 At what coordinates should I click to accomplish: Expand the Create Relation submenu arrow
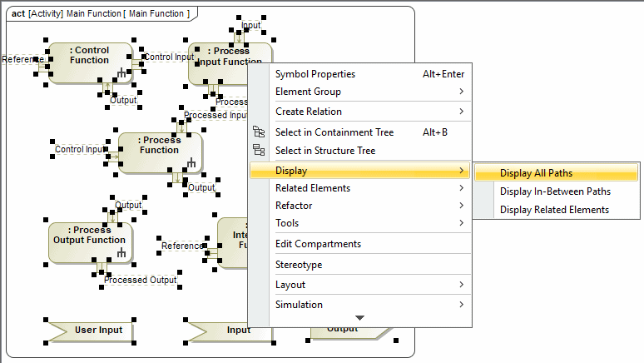(x=461, y=112)
